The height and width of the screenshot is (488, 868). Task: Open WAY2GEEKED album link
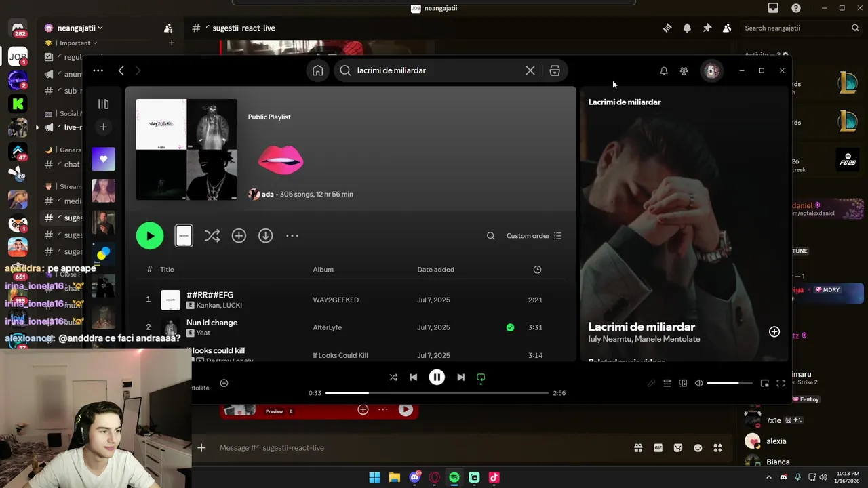click(x=336, y=300)
